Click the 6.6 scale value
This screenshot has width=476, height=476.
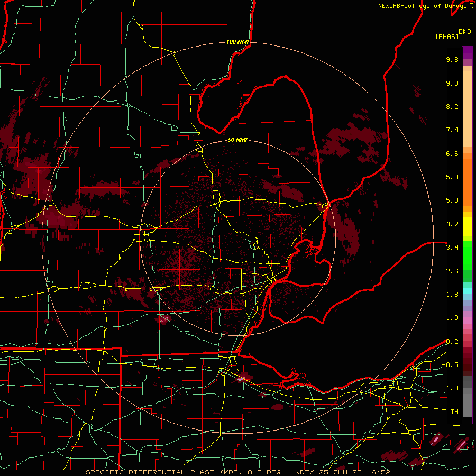(452, 153)
